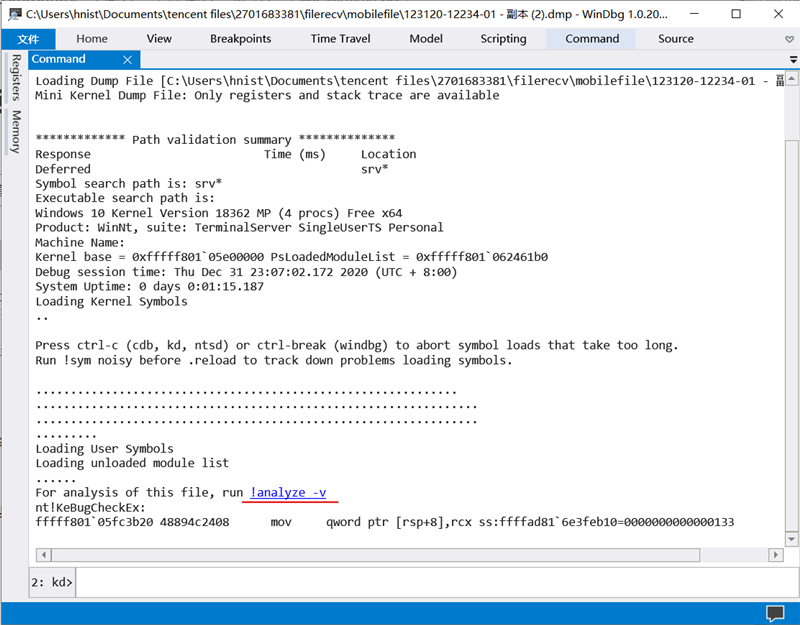Viewport: 800px width, 625px height.
Task: Select the Command ribbon tab
Action: pos(592,39)
